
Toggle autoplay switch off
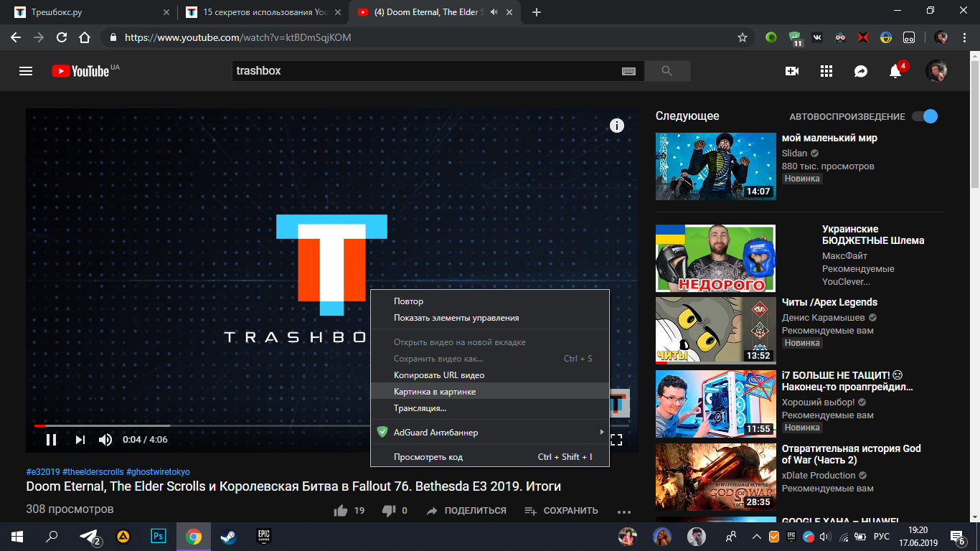[x=925, y=116]
